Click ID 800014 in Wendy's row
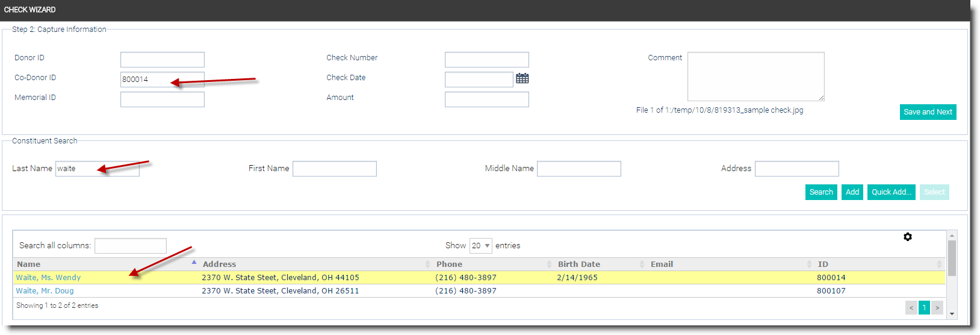 pos(831,278)
